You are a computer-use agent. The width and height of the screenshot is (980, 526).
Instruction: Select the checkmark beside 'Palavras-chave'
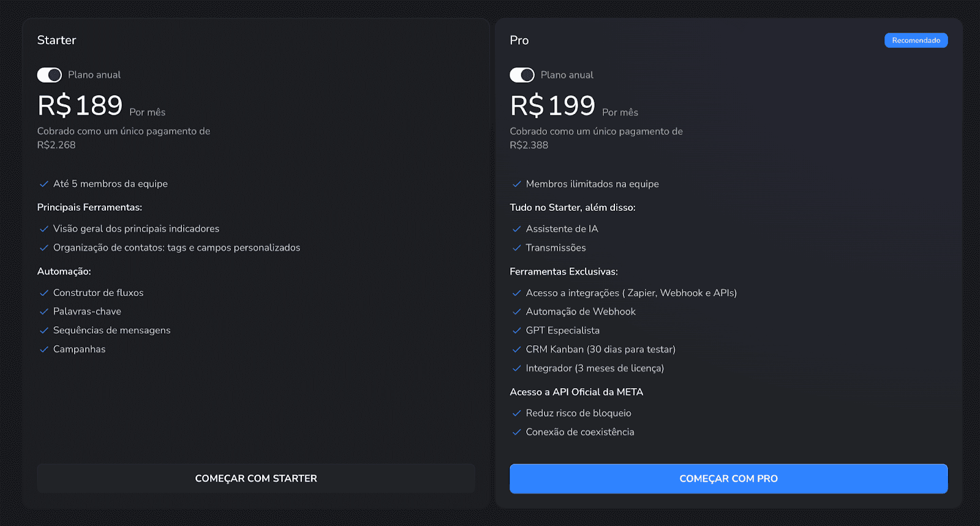(x=43, y=311)
